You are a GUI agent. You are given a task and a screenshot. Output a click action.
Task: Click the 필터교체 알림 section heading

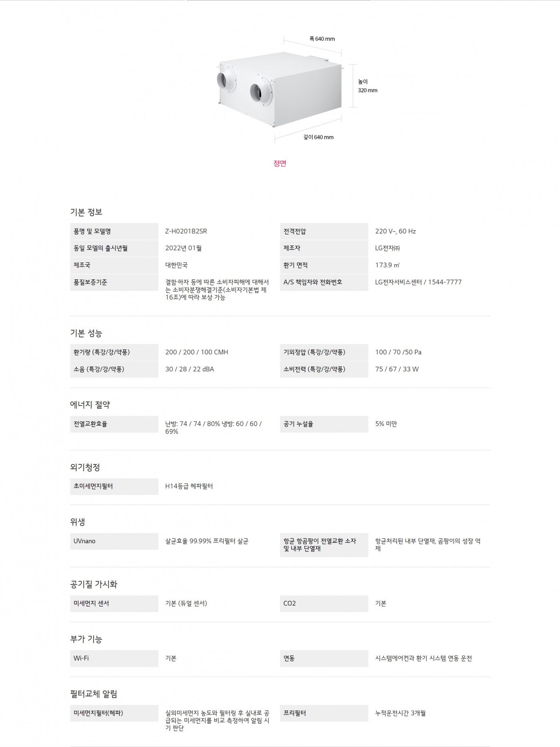tap(94, 694)
